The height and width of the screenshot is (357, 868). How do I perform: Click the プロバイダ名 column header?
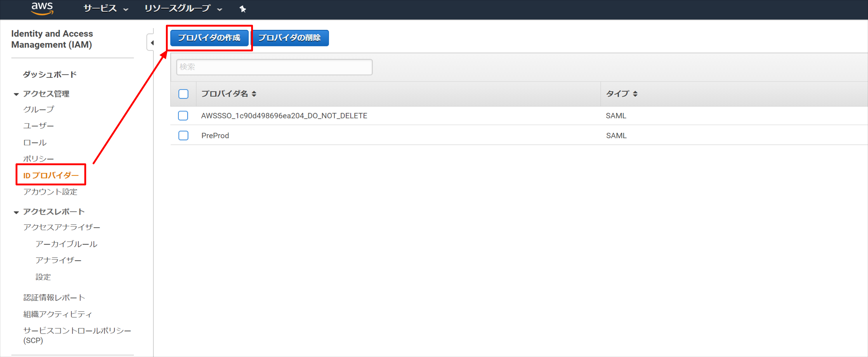tap(224, 94)
